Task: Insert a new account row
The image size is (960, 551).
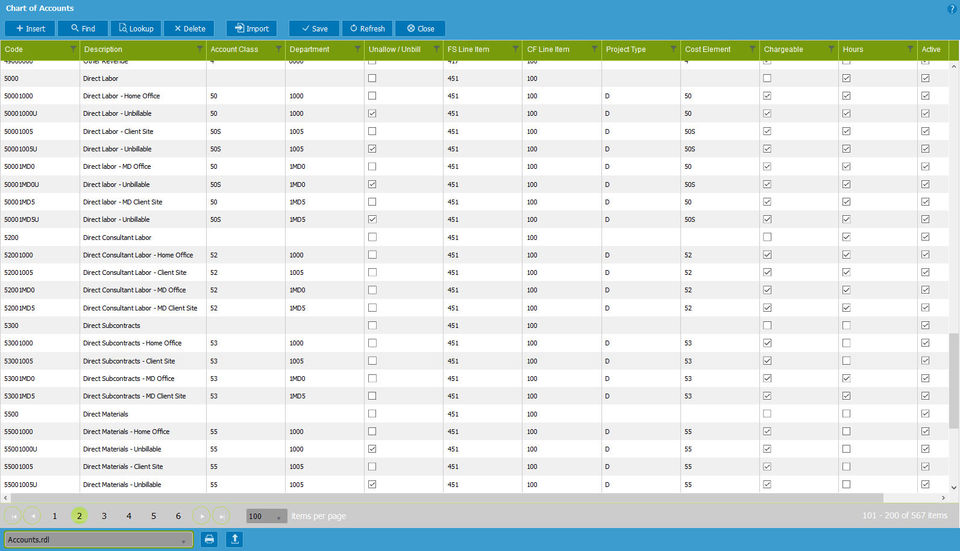Action: [30, 29]
